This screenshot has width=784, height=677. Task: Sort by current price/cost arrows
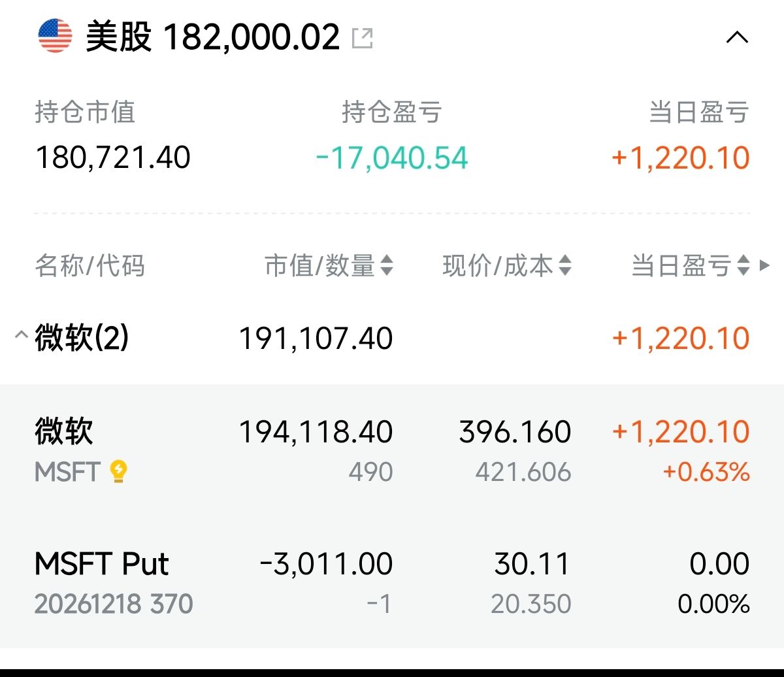pos(565,266)
